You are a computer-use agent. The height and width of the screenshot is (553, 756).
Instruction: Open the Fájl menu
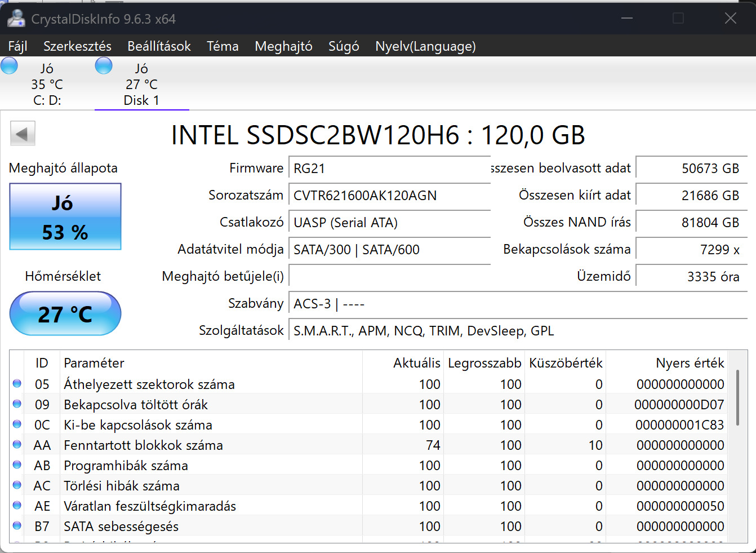coord(18,46)
